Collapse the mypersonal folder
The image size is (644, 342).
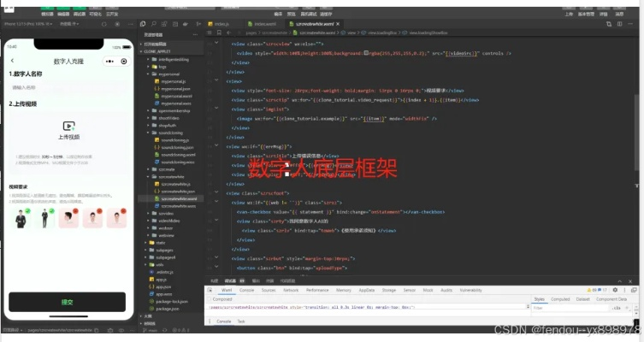[x=148, y=74]
